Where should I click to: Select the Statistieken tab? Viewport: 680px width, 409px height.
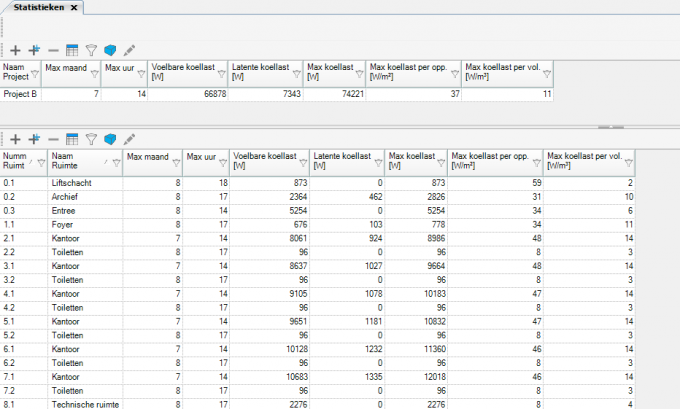(39, 7)
